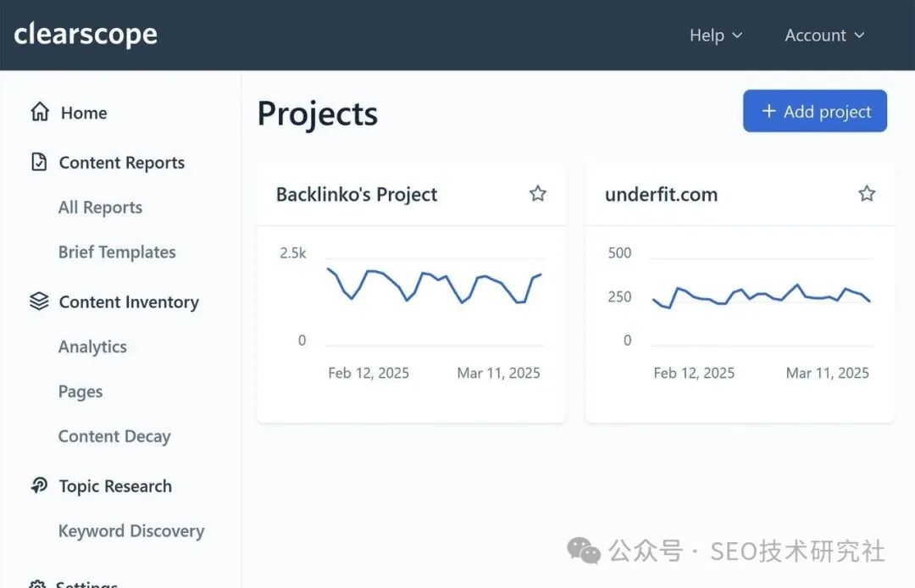Open Brief Templates
The width and height of the screenshot is (915, 588).
(117, 252)
